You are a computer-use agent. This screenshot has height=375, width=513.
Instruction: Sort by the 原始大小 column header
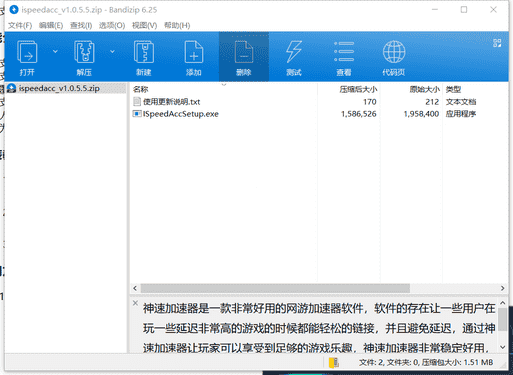coord(424,89)
